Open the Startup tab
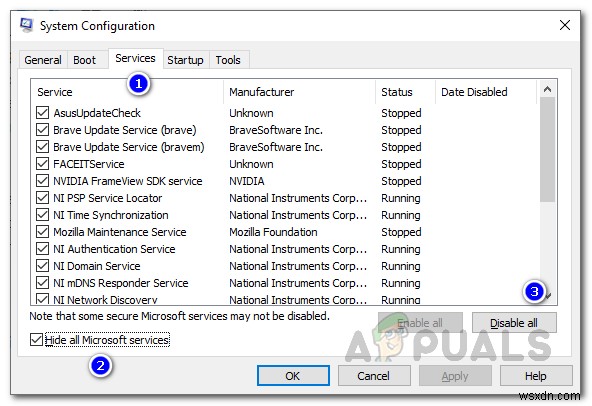 click(x=185, y=60)
